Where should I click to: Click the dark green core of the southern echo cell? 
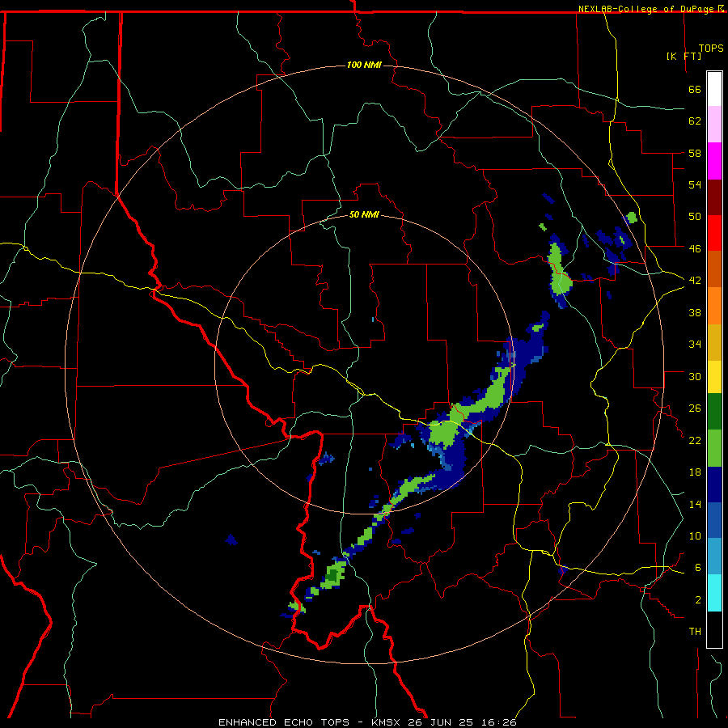pos(332,576)
